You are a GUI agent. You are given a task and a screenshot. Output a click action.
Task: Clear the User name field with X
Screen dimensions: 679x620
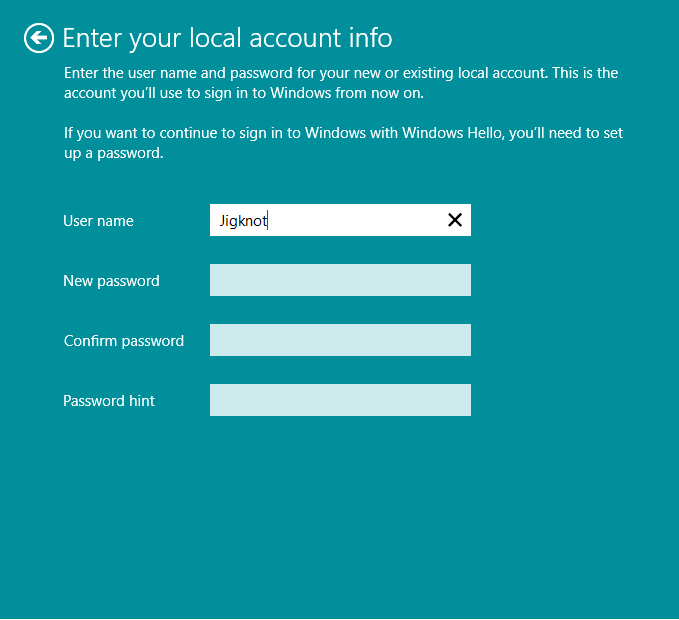455,220
